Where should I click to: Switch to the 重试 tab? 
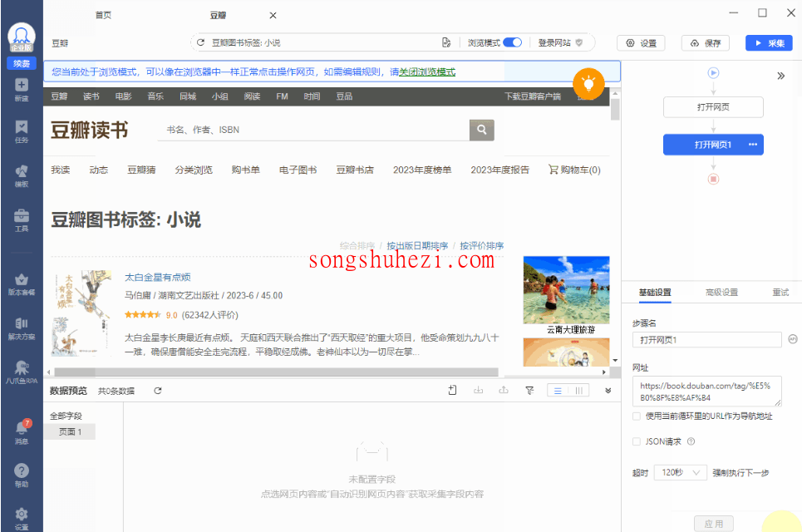(780, 292)
